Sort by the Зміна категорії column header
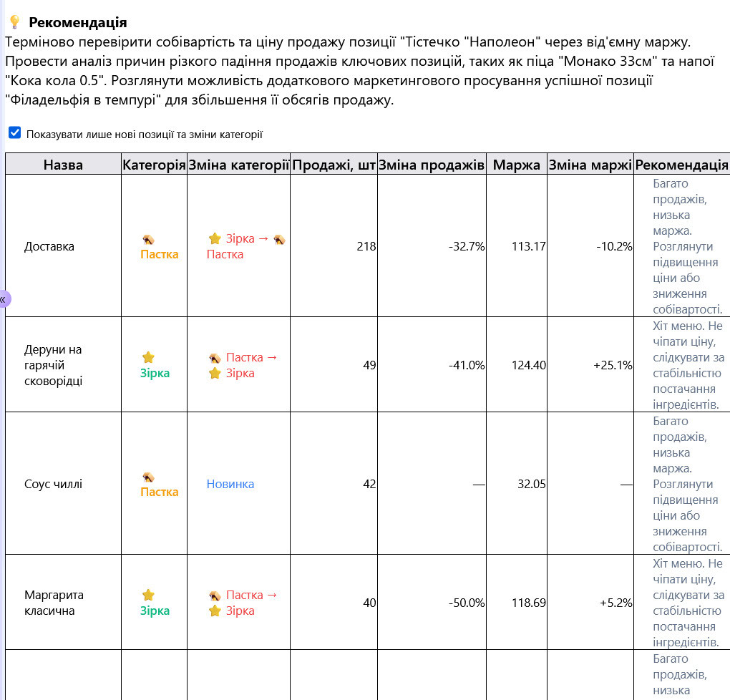This screenshot has height=700, width=730. (239, 165)
